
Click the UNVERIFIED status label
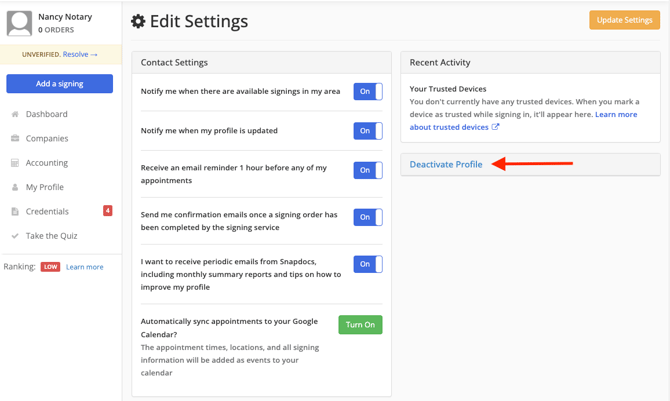click(41, 55)
